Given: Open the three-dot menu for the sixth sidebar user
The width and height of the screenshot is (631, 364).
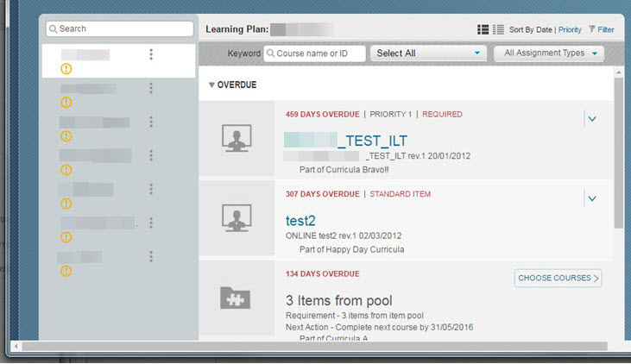Looking at the screenshot, I should tap(151, 223).
